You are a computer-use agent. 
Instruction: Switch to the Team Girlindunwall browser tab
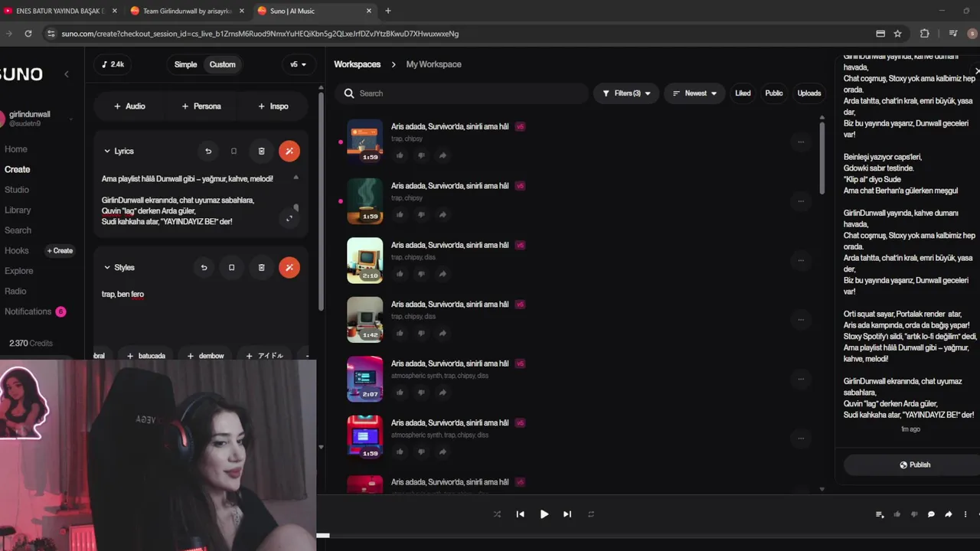[x=186, y=11]
